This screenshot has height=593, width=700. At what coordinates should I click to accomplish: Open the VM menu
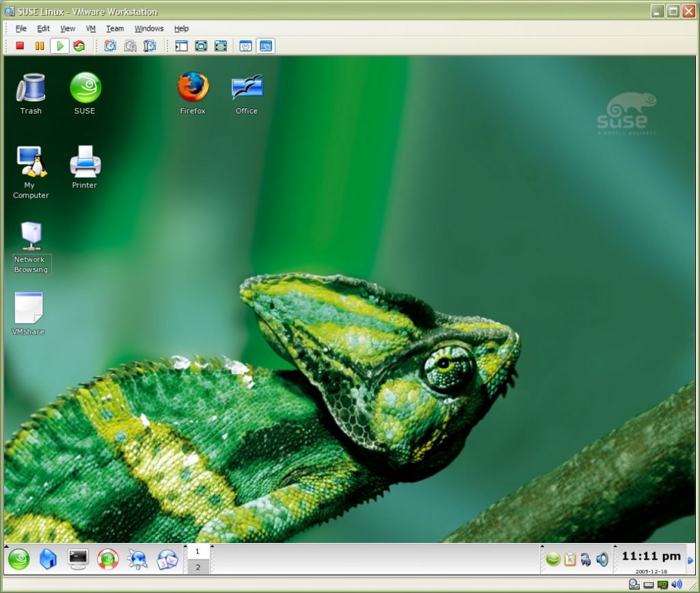point(91,28)
